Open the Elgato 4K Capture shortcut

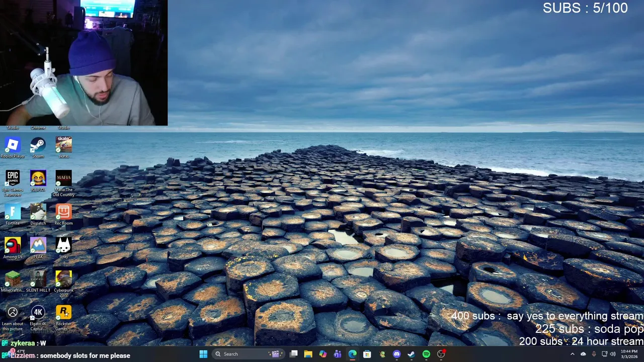click(x=38, y=318)
